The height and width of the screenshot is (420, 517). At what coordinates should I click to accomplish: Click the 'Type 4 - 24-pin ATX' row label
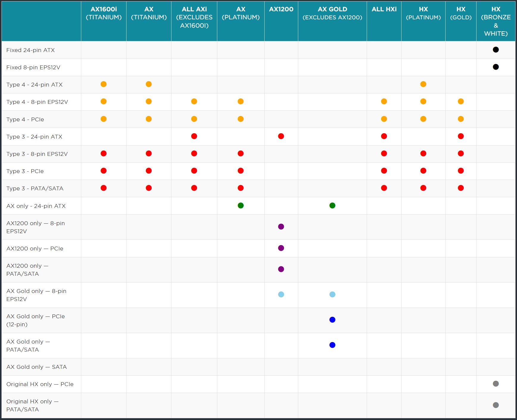[x=35, y=84]
